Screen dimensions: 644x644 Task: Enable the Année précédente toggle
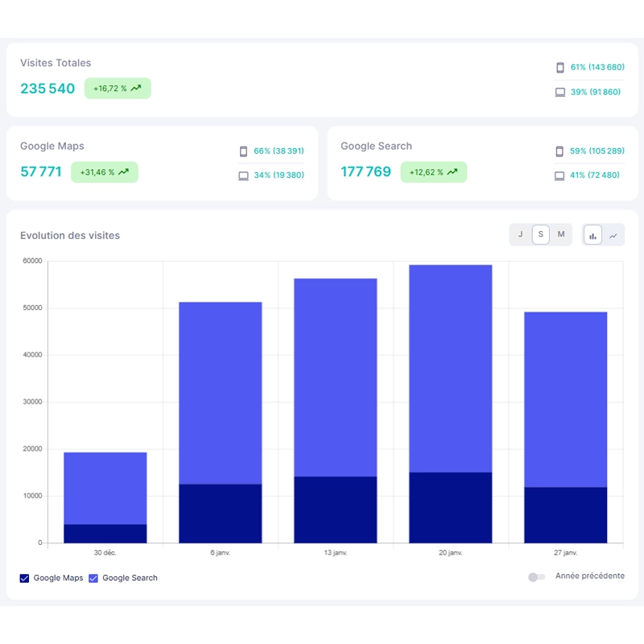click(x=536, y=577)
